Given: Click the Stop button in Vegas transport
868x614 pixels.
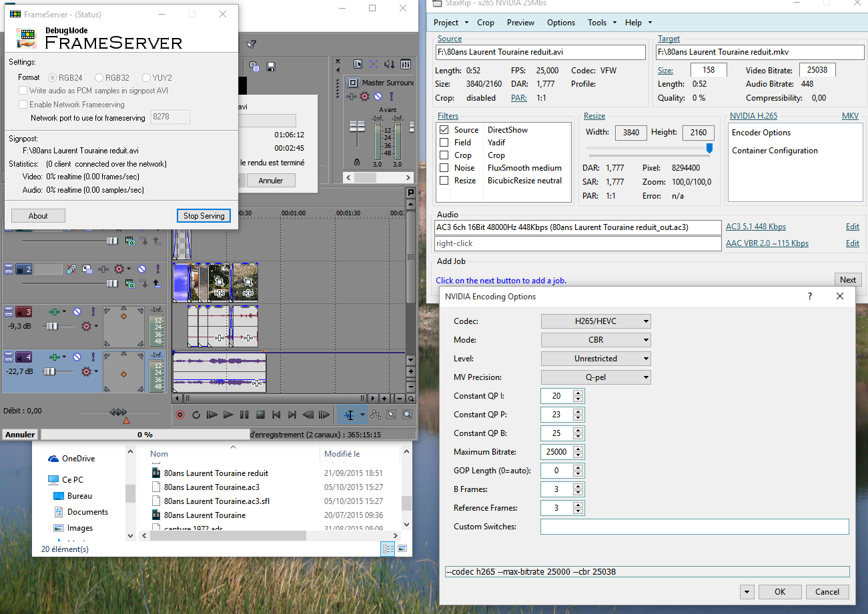Looking at the screenshot, I should tap(261, 415).
